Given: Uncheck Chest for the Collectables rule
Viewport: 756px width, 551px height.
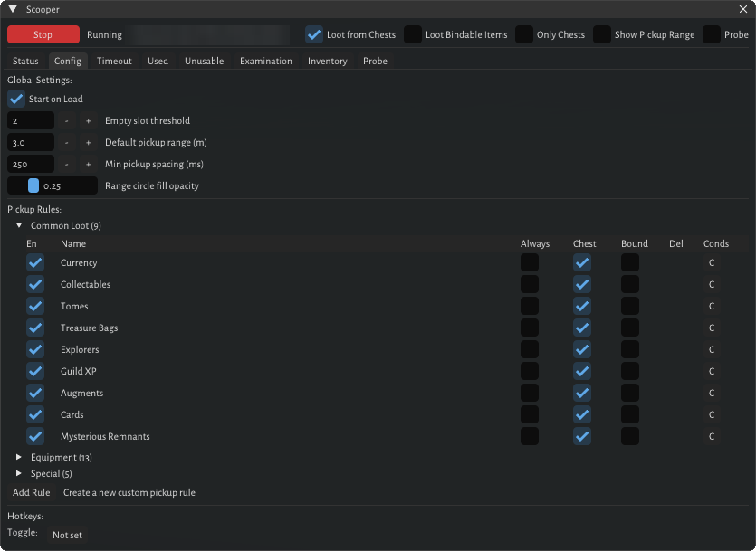Looking at the screenshot, I should 582,284.
